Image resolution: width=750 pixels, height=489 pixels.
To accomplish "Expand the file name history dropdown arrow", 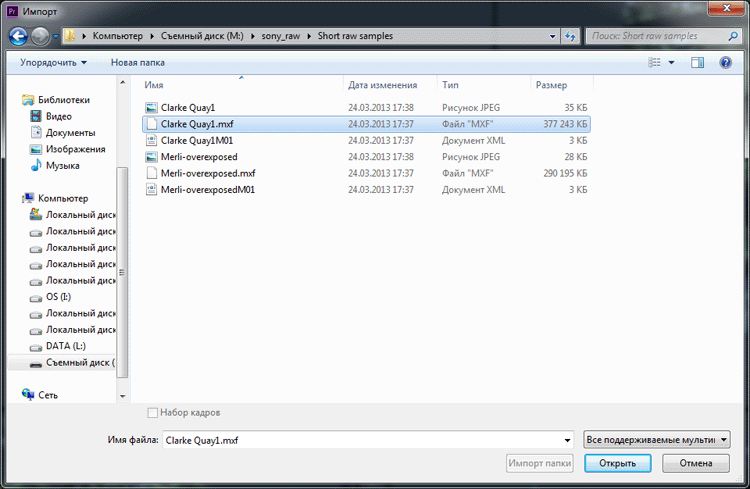I will [x=567, y=440].
